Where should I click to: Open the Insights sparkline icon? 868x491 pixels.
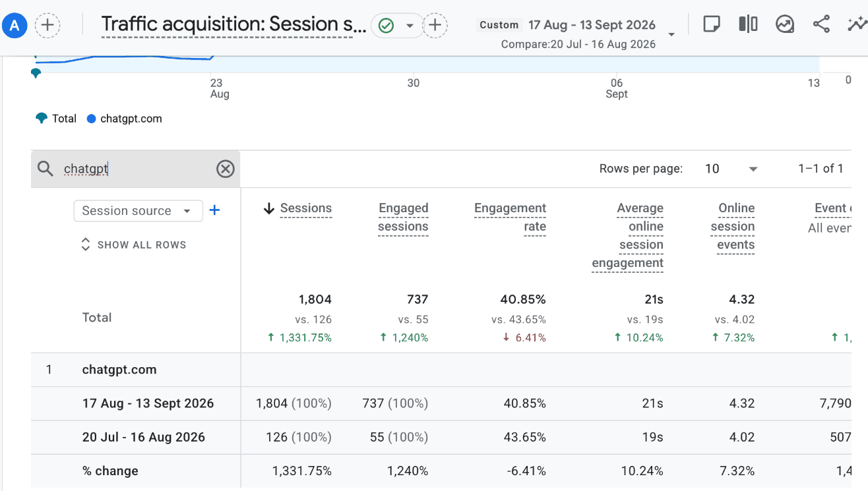click(857, 24)
